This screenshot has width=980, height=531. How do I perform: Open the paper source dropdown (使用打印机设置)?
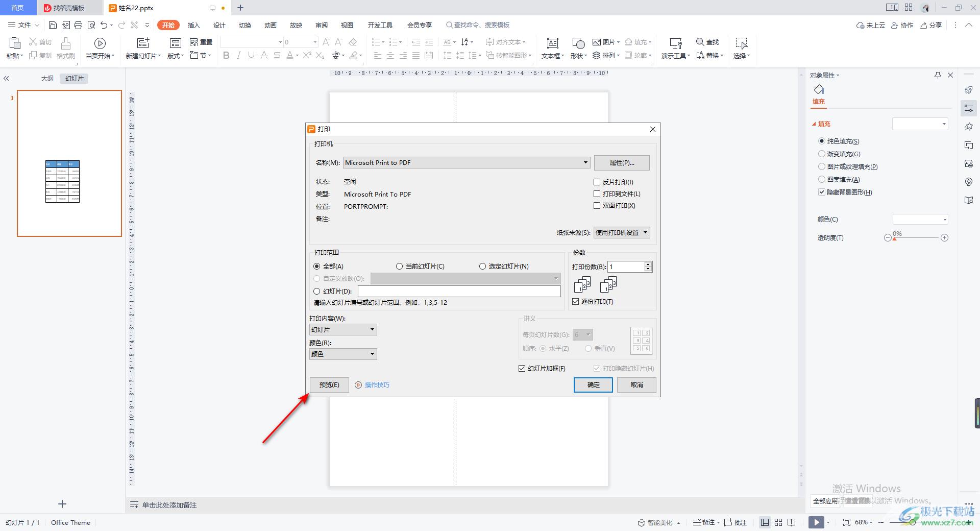coord(621,232)
